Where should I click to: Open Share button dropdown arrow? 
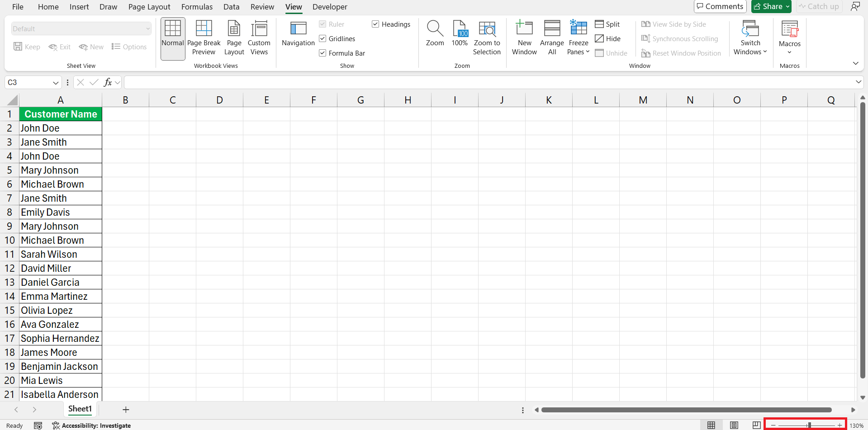[x=787, y=6]
